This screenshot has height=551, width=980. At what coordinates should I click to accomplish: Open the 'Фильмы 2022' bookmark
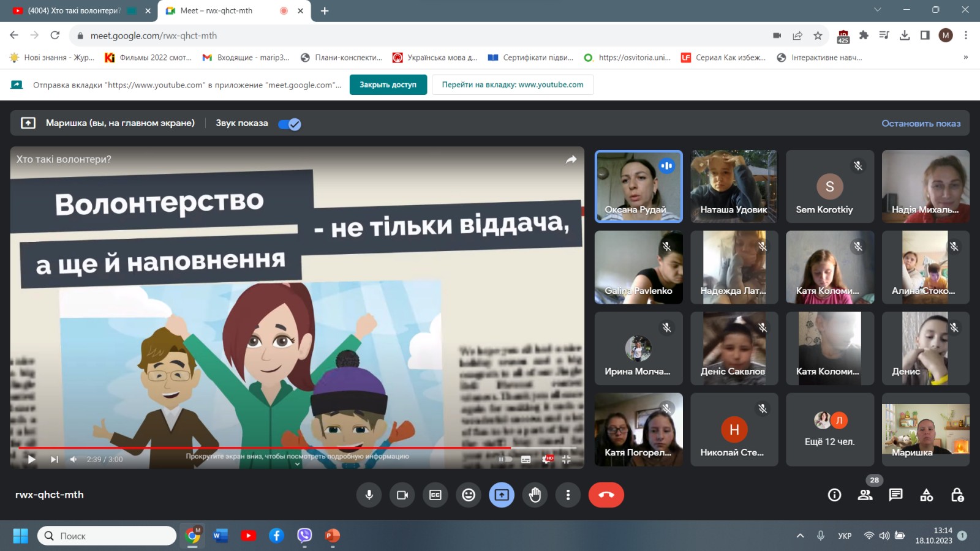pyautogui.click(x=148, y=58)
